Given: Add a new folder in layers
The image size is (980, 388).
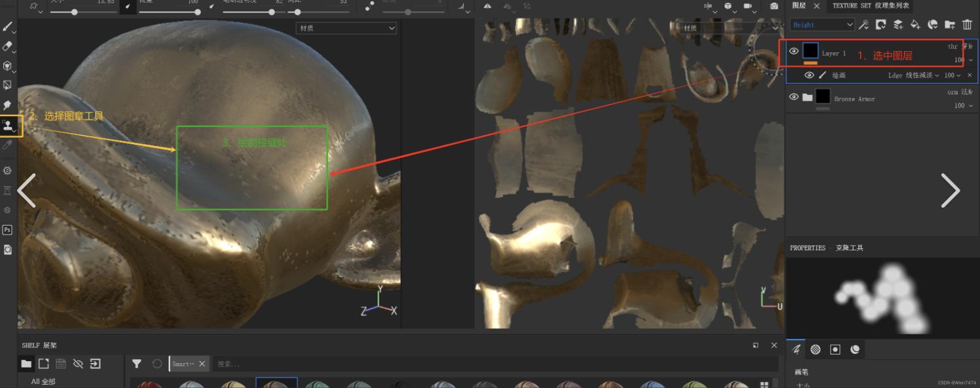Looking at the screenshot, I should pyautogui.click(x=949, y=25).
